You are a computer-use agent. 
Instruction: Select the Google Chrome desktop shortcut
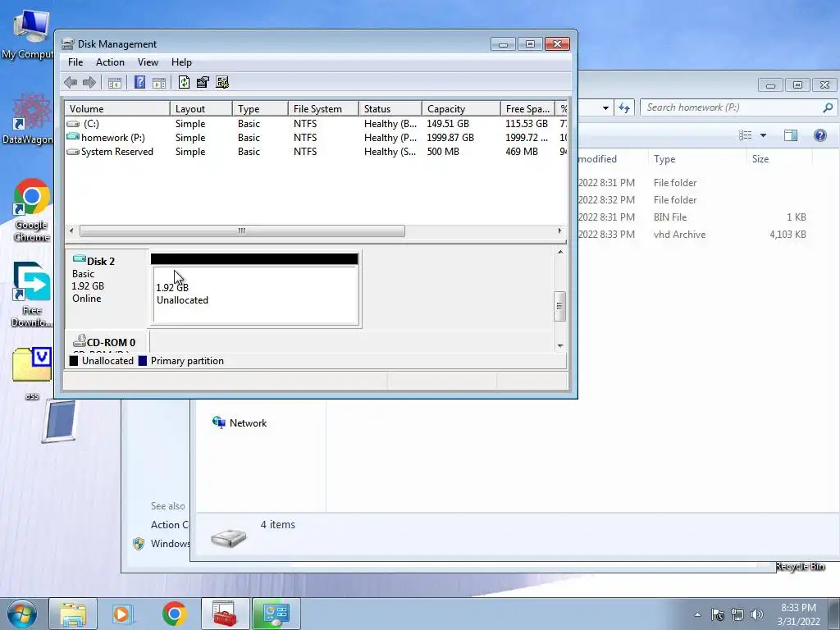pos(32,210)
